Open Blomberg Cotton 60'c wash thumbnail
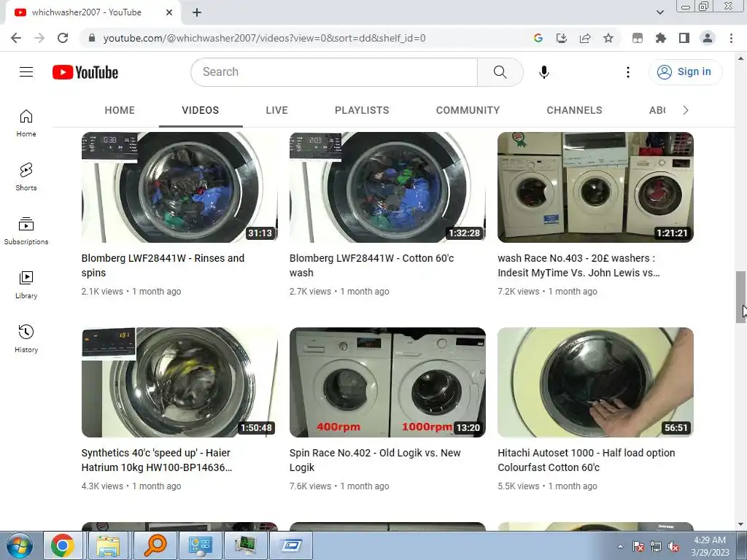The width and height of the screenshot is (747, 560). pyautogui.click(x=388, y=187)
